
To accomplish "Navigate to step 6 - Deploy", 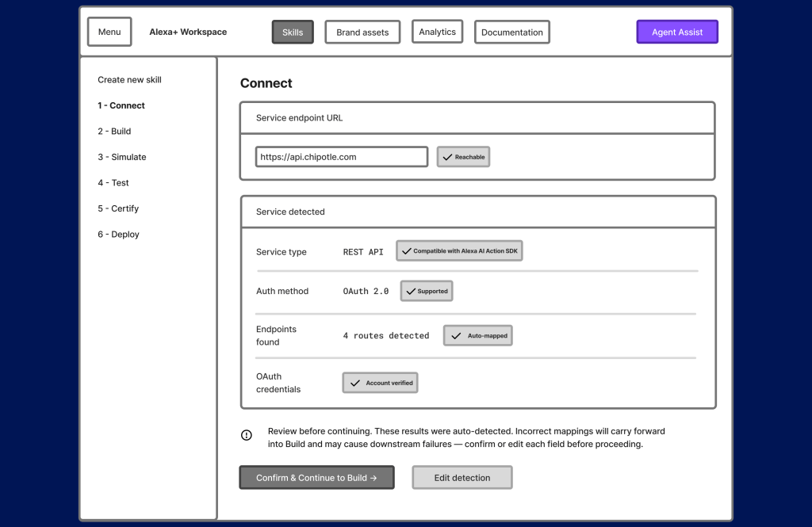I will [118, 235].
